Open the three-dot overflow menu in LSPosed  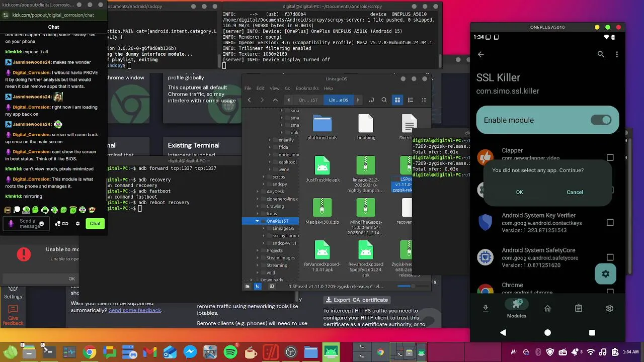617,54
